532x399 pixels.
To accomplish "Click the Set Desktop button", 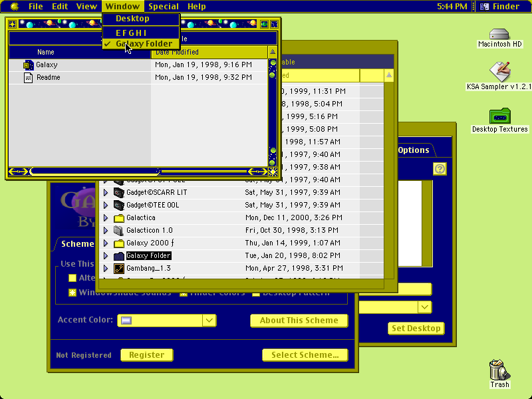I will 416,328.
